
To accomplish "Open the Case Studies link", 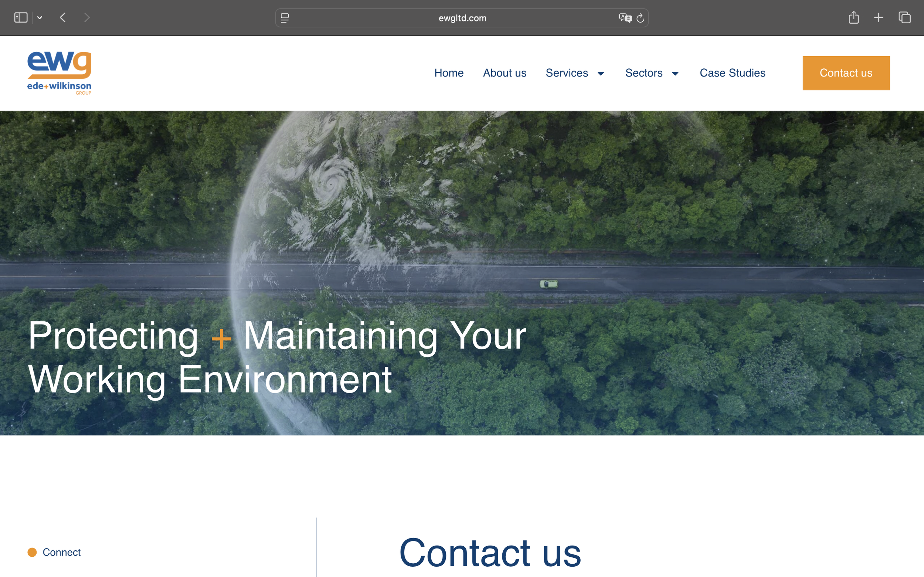I will 732,73.
